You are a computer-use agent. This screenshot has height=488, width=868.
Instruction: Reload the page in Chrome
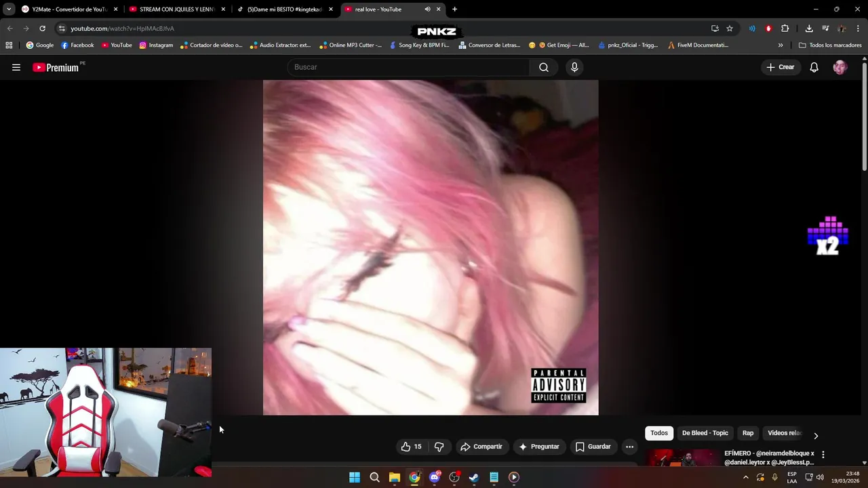[42, 28]
